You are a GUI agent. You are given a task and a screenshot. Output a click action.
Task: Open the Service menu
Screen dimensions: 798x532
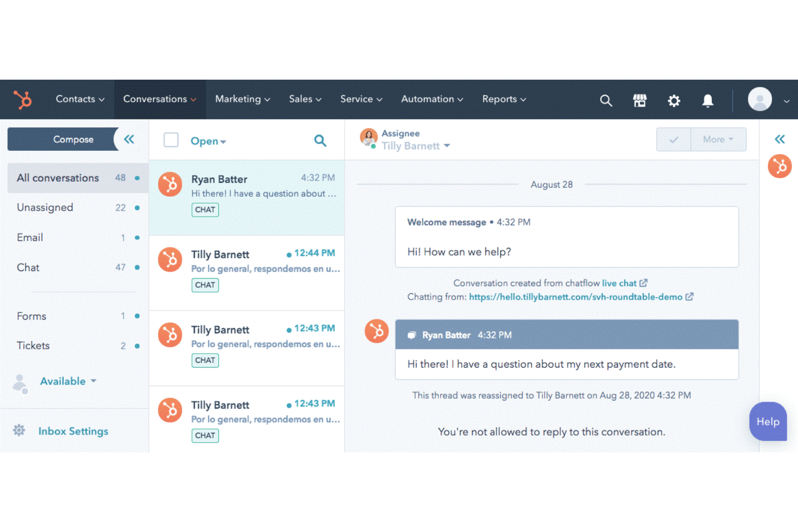tap(361, 99)
